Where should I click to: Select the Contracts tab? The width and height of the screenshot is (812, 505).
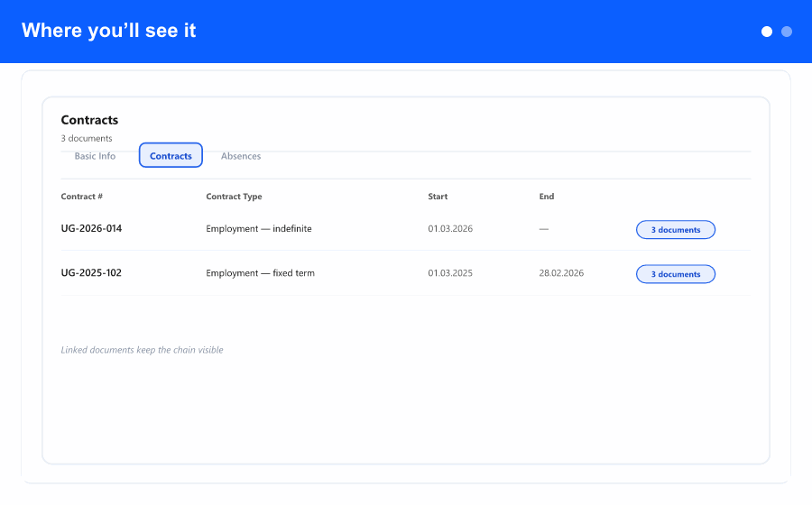(171, 155)
